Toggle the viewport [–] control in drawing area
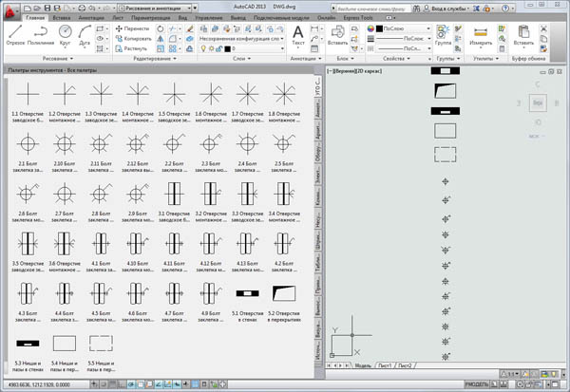The width and height of the screenshot is (570, 392). tap(328, 72)
